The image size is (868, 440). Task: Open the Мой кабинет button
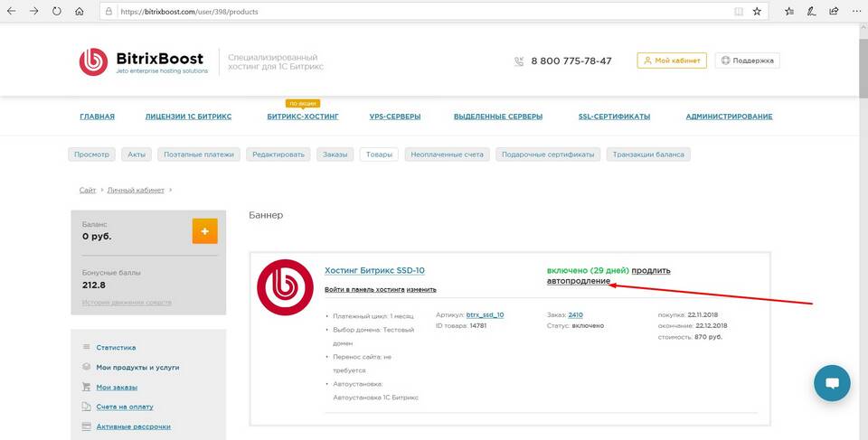(x=672, y=61)
